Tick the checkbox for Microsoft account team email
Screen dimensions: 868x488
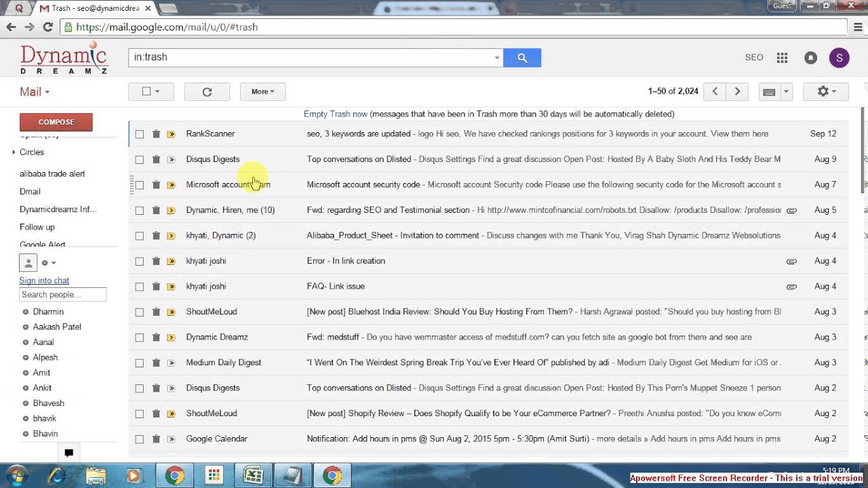[x=139, y=185]
